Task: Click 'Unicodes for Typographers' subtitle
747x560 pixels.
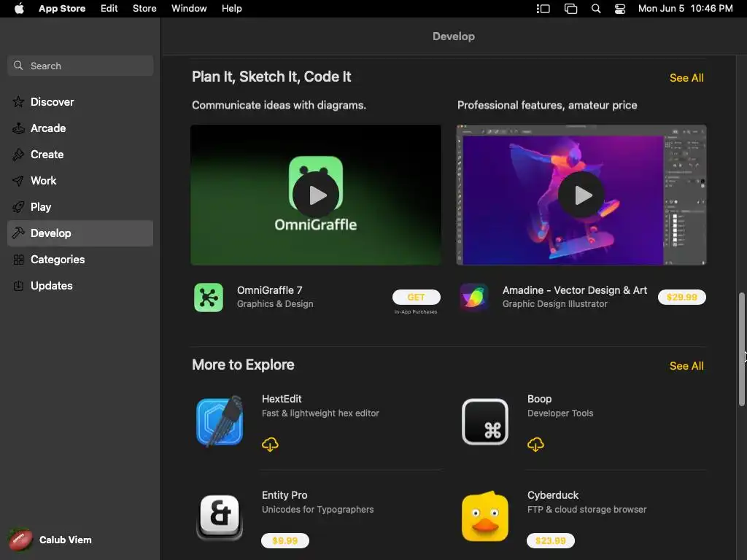Action: click(317, 510)
